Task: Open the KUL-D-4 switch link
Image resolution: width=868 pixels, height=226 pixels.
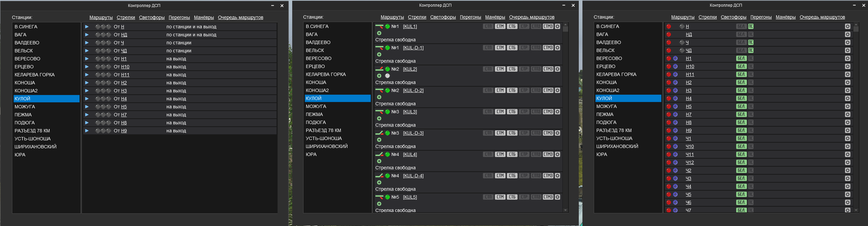Action: (x=413, y=176)
